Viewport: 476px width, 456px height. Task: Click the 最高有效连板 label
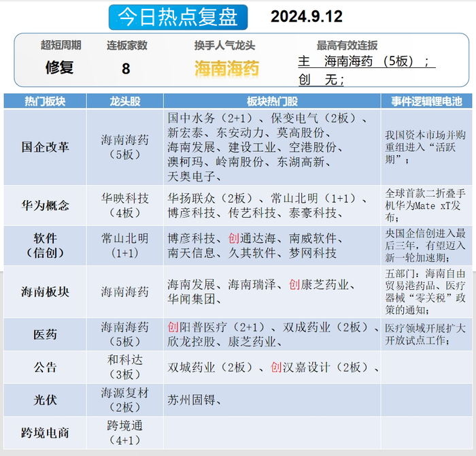pos(347,46)
